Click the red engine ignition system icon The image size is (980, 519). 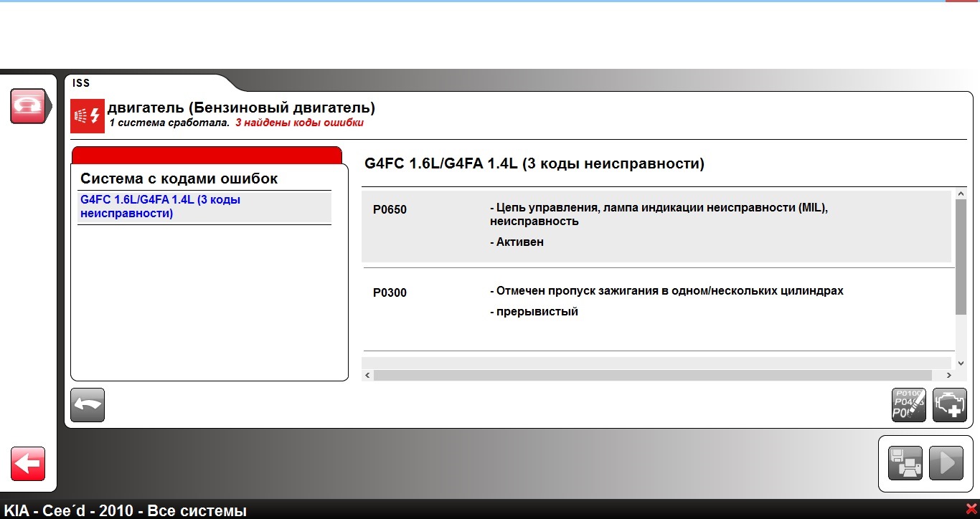tap(88, 116)
